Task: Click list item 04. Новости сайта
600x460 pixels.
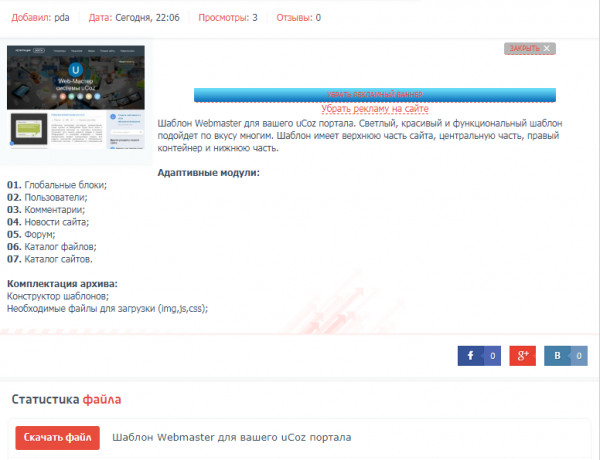Action: coord(48,222)
